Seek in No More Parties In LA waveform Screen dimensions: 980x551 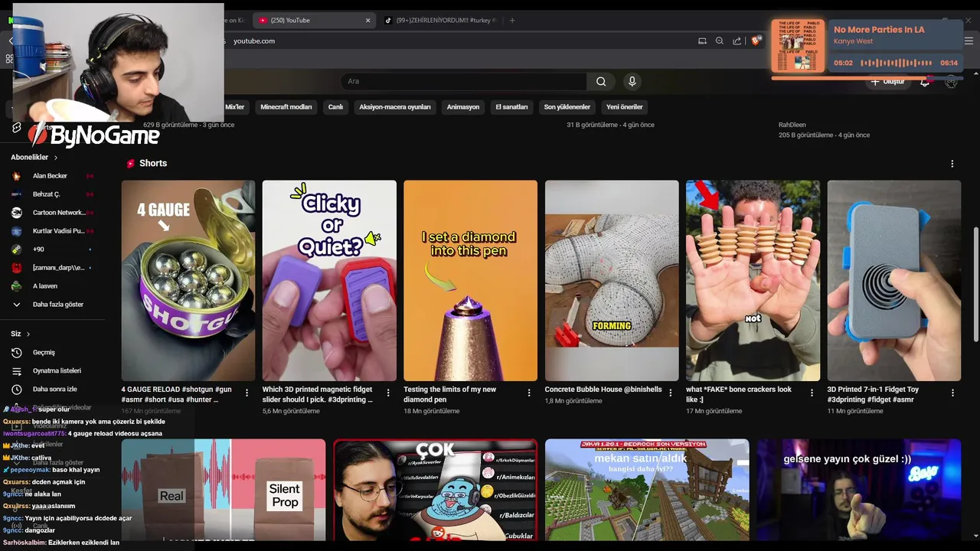point(896,63)
